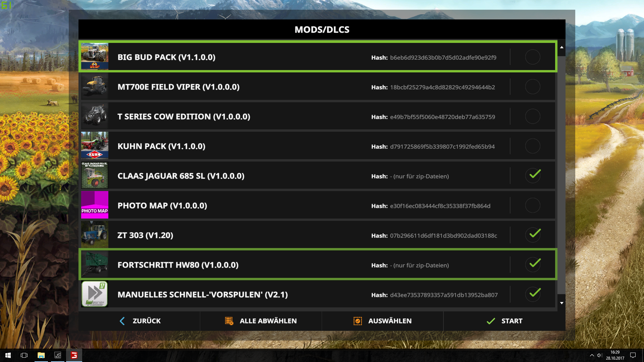Image resolution: width=644 pixels, height=362 pixels.
Task: Click the Auswählen button
Action: 382,321
